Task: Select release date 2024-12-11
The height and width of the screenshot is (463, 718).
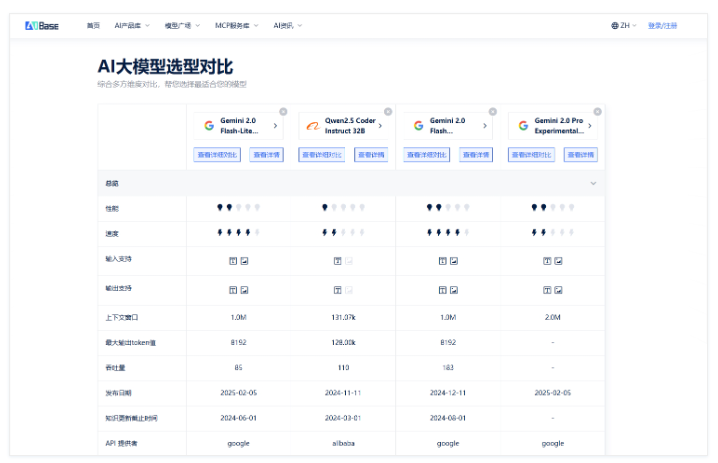Action: (448, 393)
